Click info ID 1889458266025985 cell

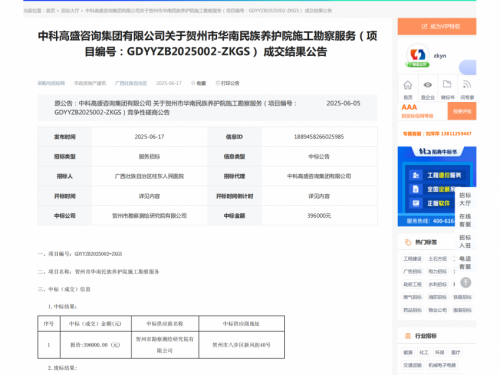point(319,137)
